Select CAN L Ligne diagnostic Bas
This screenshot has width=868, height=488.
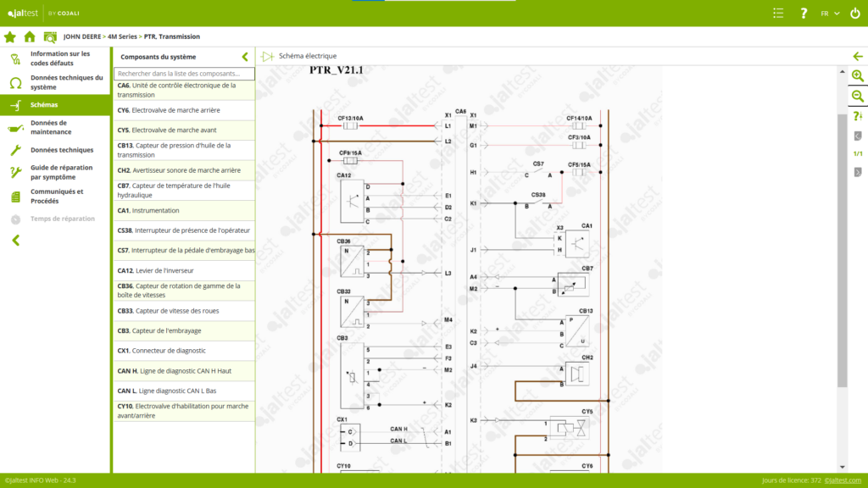(x=184, y=391)
